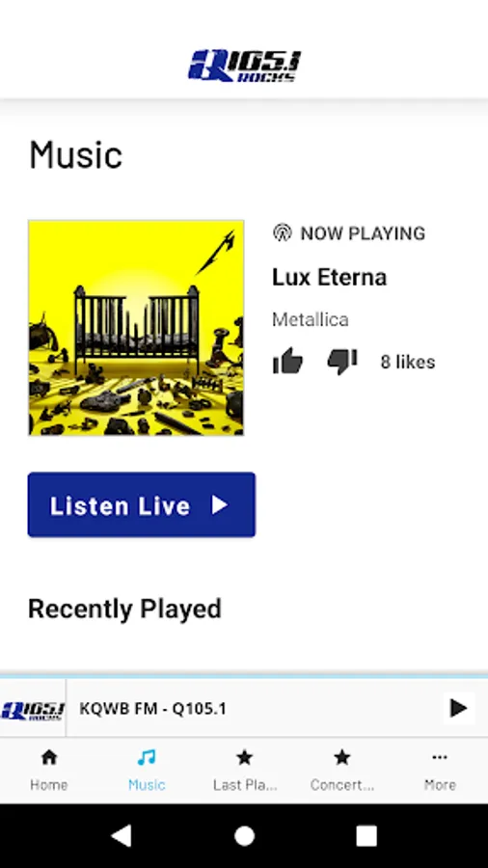Open the Concerts star tab
The height and width of the screenshot is (868, 488).
click(x=342, y=757)
